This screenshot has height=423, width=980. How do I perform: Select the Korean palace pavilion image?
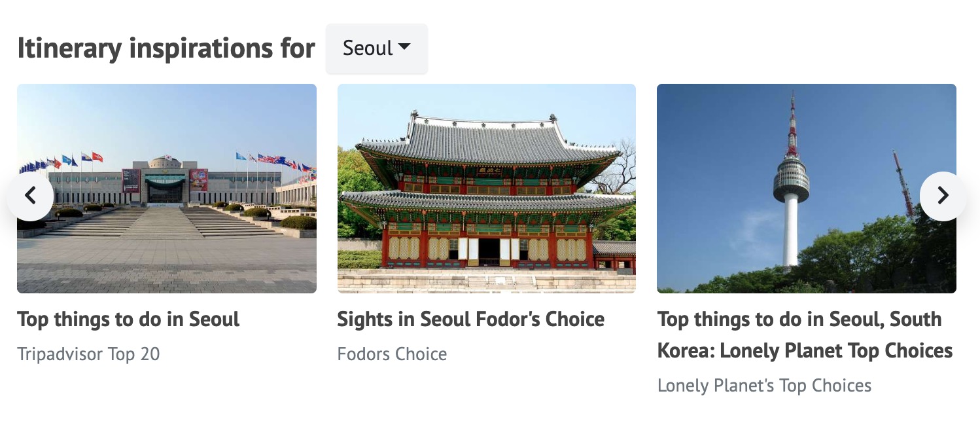486,188
